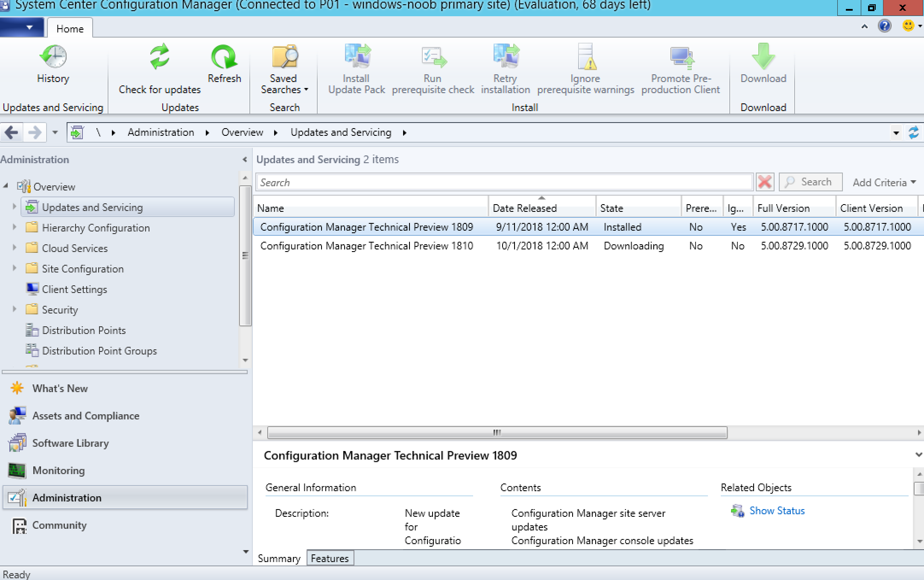Image resolution: width=924 pixels, height=580 pixels.
Task: Click the smiley feedback icon
Action: [x=908, y=26]
